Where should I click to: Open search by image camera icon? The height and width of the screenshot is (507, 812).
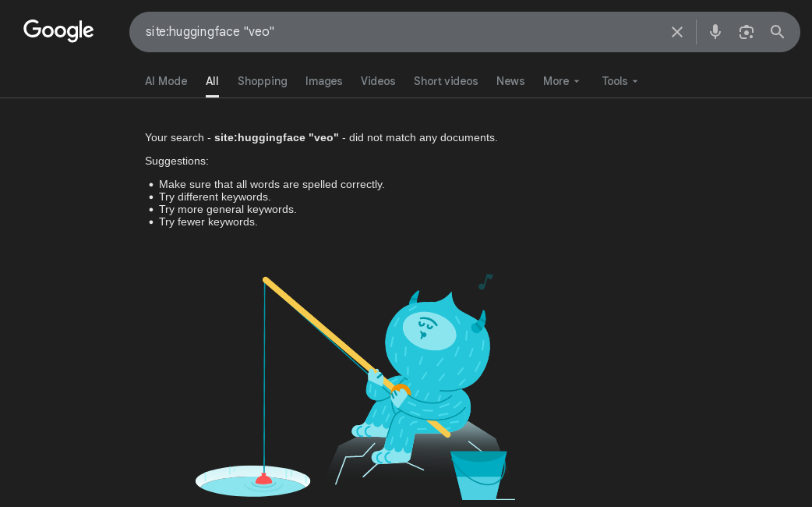point(747,32)
